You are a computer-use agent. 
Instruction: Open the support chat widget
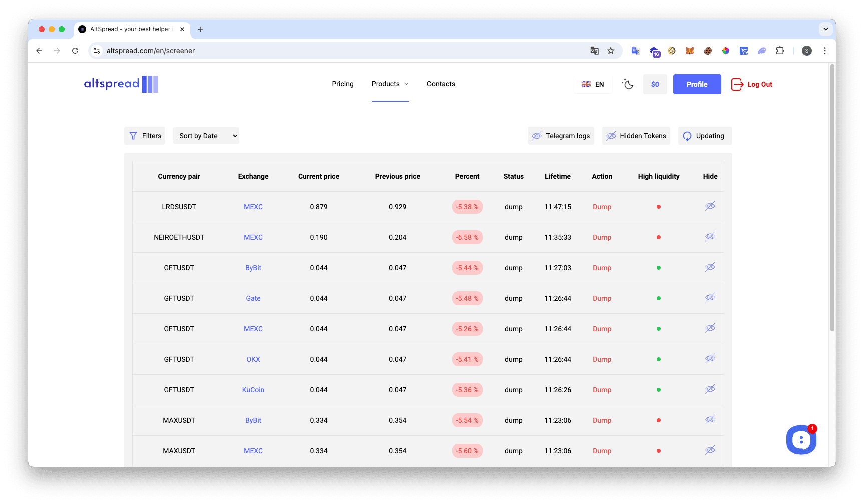pos(801,440)
